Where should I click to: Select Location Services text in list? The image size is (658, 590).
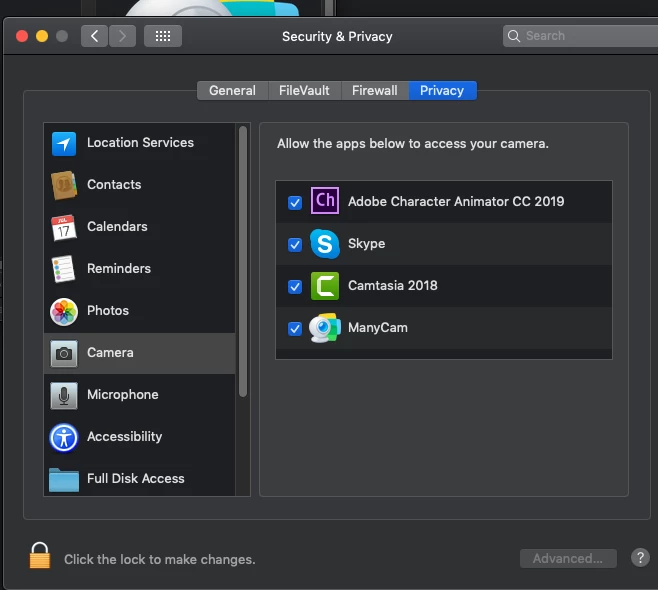(140, 143)
